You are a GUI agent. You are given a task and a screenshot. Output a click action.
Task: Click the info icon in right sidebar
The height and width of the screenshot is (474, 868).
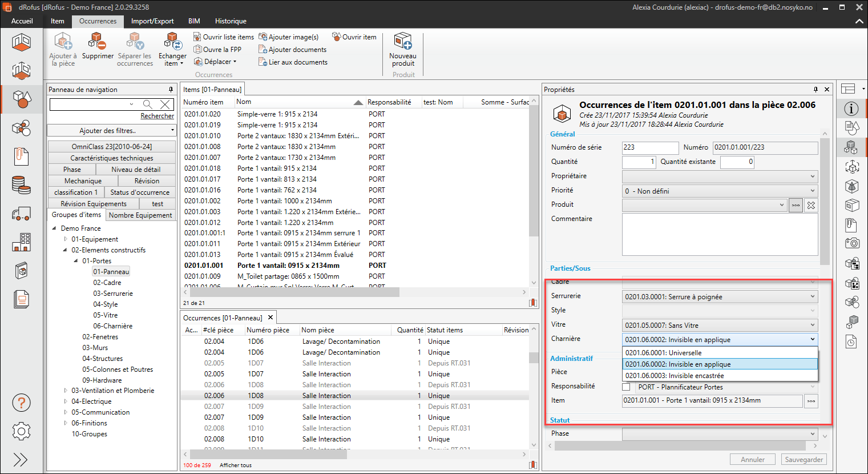tap(851, 109)
